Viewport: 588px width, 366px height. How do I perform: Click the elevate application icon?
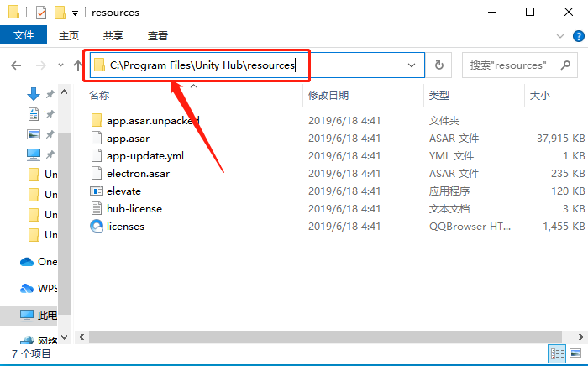point(97,191)
